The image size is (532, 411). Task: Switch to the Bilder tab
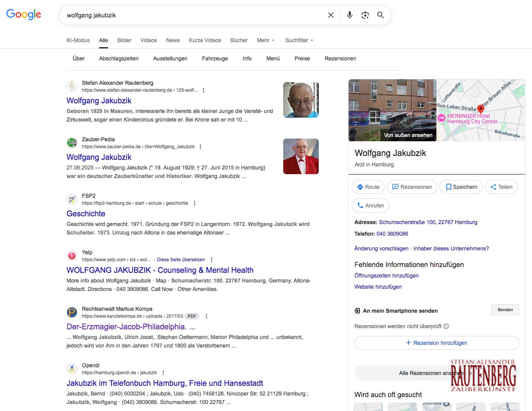pos(124,40)
